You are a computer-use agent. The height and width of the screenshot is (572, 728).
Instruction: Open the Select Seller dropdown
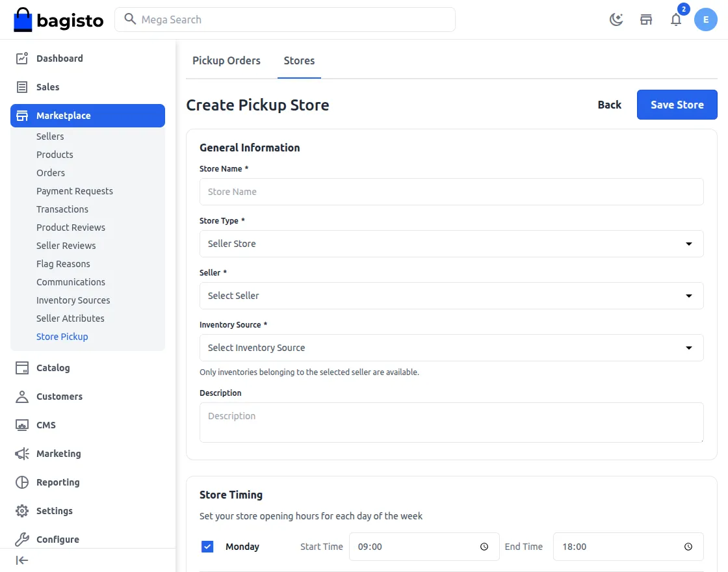[451, 296]
